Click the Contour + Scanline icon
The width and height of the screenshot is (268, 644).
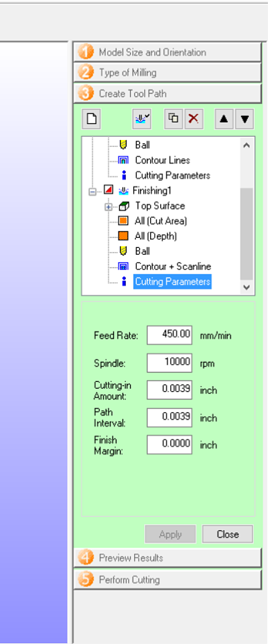pyautogui.click(x=123, y=267)
